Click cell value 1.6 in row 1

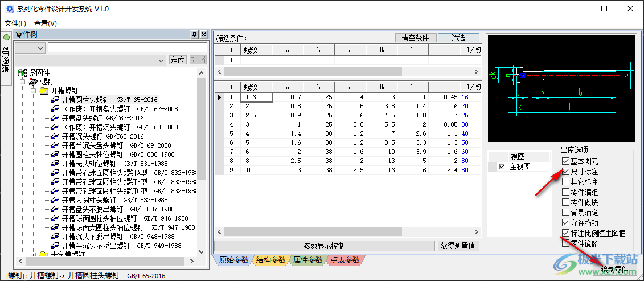point(256,97)
